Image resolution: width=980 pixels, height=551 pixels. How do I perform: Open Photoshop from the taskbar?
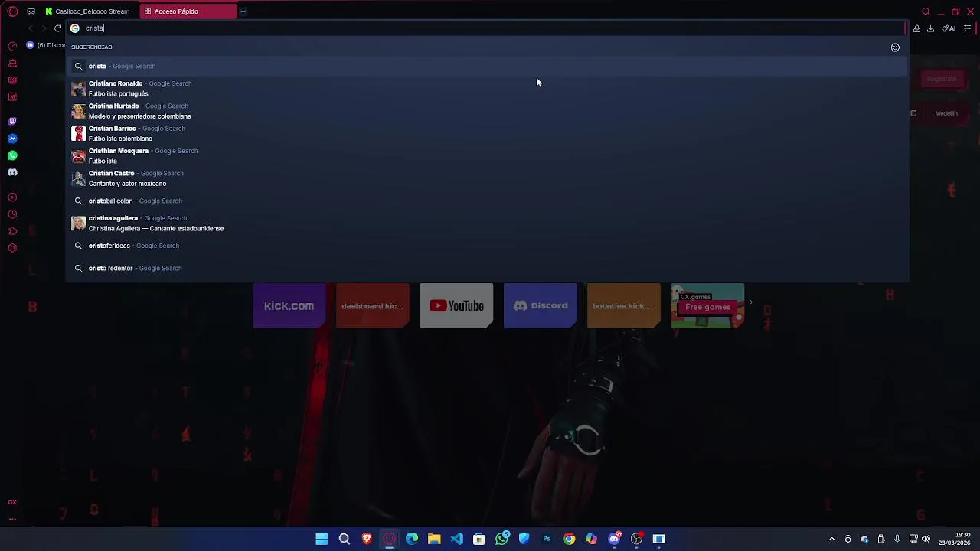click(x=547, y=539)
